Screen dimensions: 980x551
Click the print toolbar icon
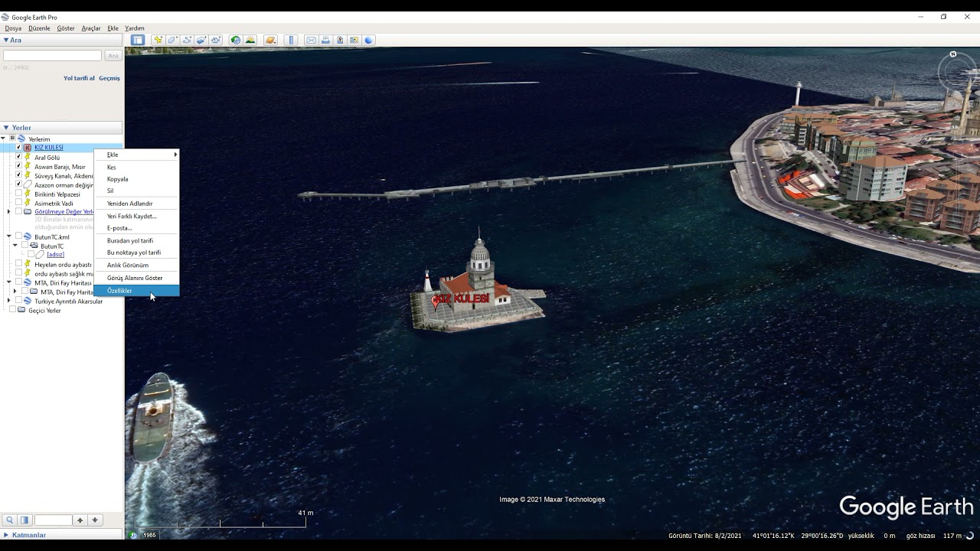coord(325,40)
